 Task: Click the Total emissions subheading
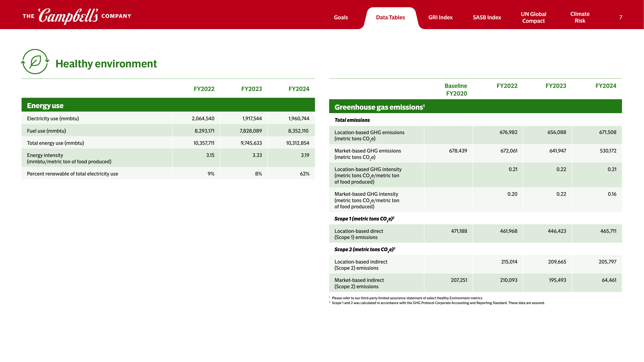[x=352, y=120]
